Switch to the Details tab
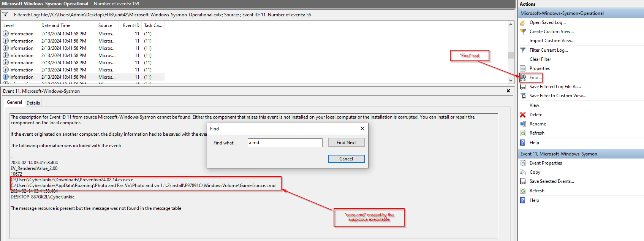The height and width of the screenshot is (241, 644). click(33, 103)
